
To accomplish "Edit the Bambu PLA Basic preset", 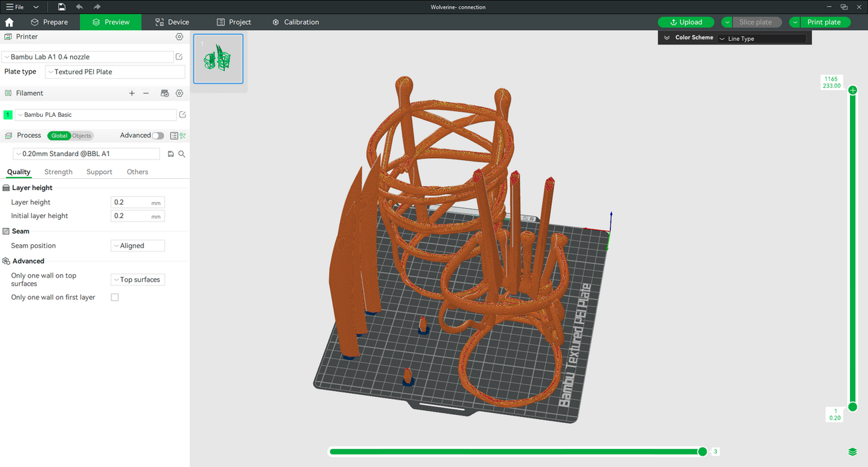I will tap(183, 115).
